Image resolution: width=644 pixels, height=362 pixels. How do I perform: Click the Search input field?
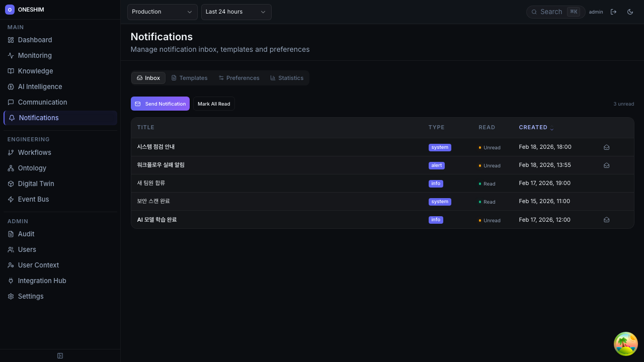click(551, 12)
